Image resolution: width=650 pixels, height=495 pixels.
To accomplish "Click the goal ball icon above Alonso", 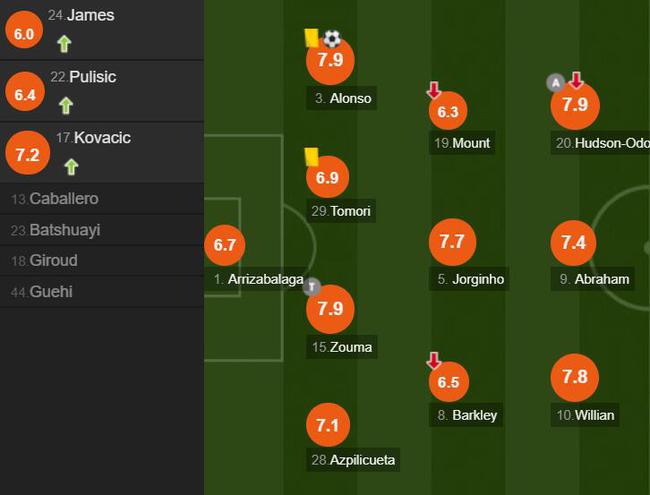I will 332,39.
